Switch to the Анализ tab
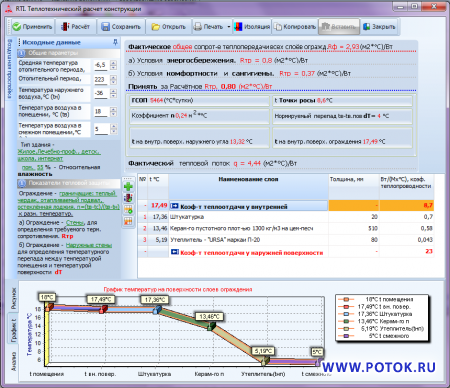450x388 pixels. tap(13, 362)
